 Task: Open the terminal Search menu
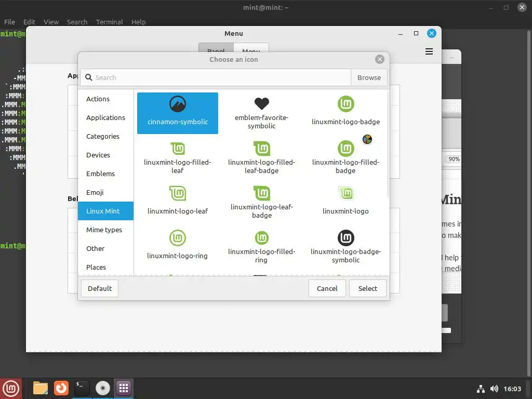tap(77, 22)
